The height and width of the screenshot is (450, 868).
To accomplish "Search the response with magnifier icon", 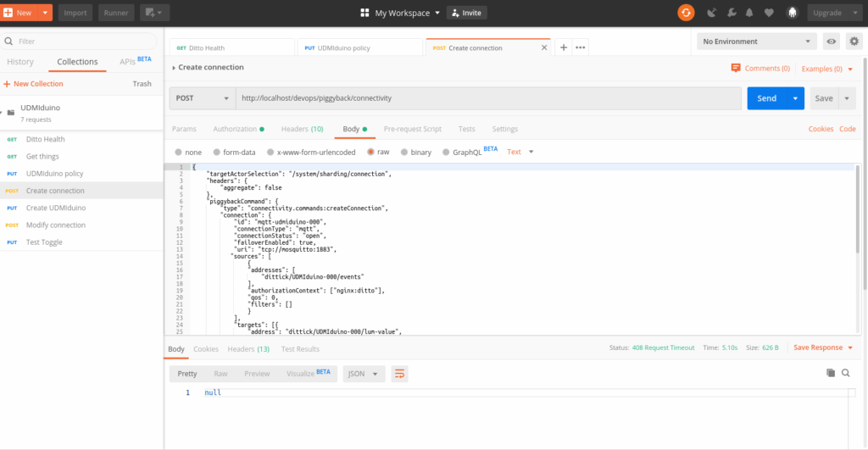I will point(846,373).
